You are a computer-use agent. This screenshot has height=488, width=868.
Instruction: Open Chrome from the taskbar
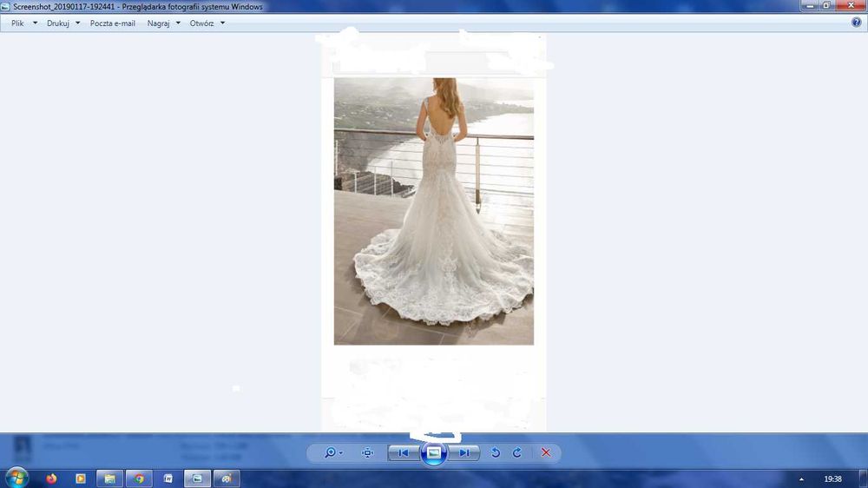click(139, 478)
